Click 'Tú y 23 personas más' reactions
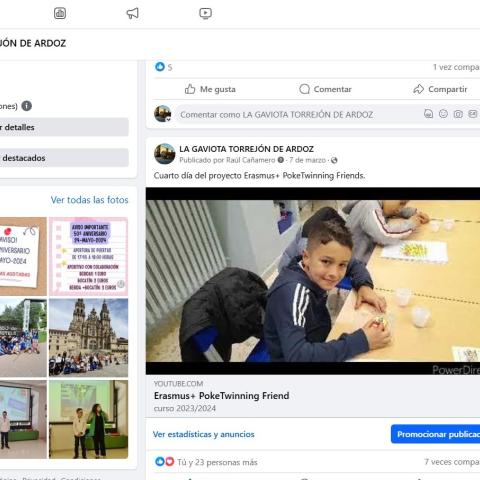The image size is (480, 480). [217, 462]
